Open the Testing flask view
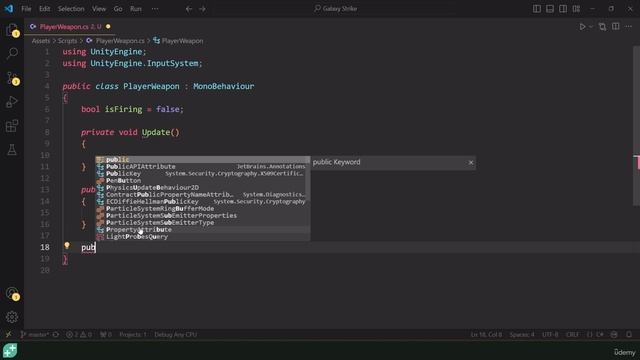The height and width of the screenshot is (360, 640). coord(12,149)
